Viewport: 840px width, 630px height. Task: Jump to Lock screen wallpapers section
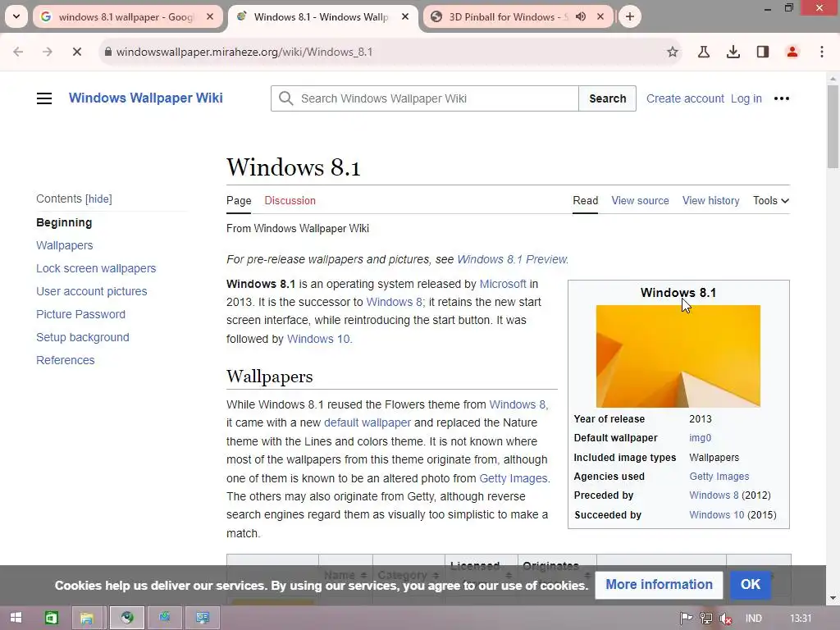[x=97, y=268]
